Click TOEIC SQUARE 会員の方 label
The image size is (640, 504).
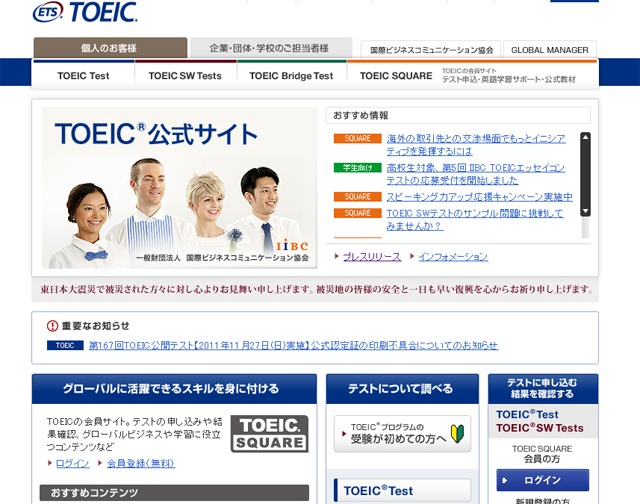[542, 454]
